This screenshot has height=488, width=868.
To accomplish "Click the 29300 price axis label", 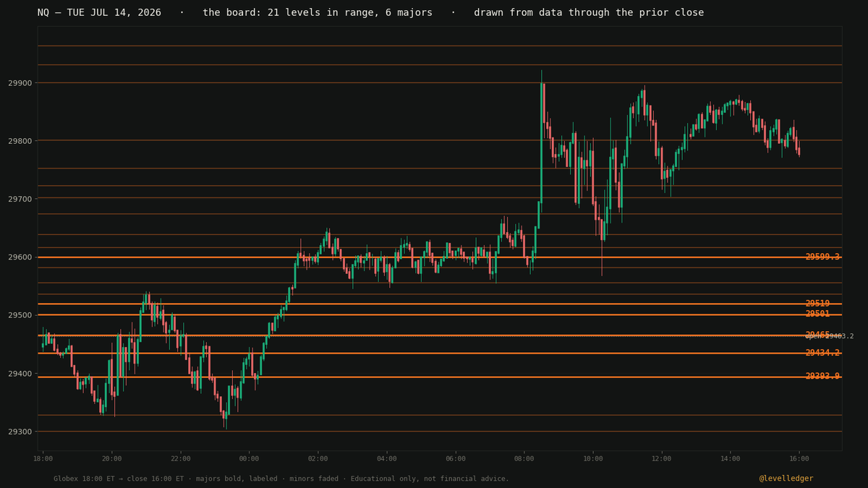I will (19, 432).
